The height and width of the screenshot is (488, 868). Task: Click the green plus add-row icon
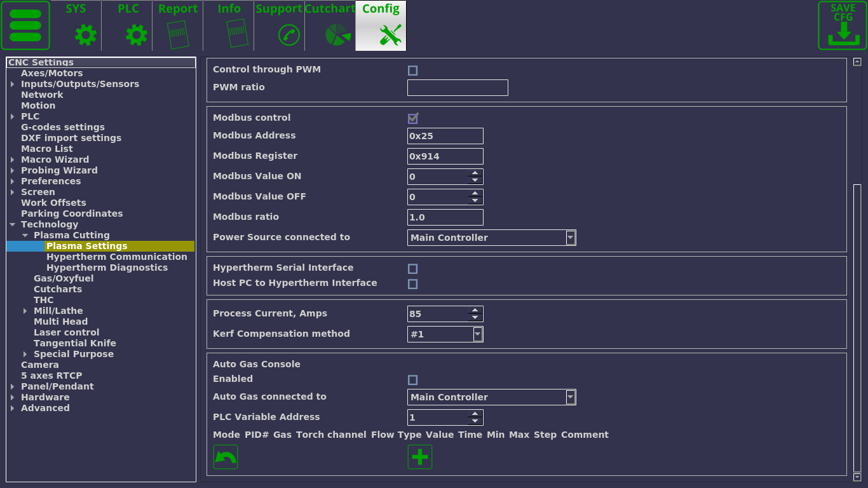[419, 457]
